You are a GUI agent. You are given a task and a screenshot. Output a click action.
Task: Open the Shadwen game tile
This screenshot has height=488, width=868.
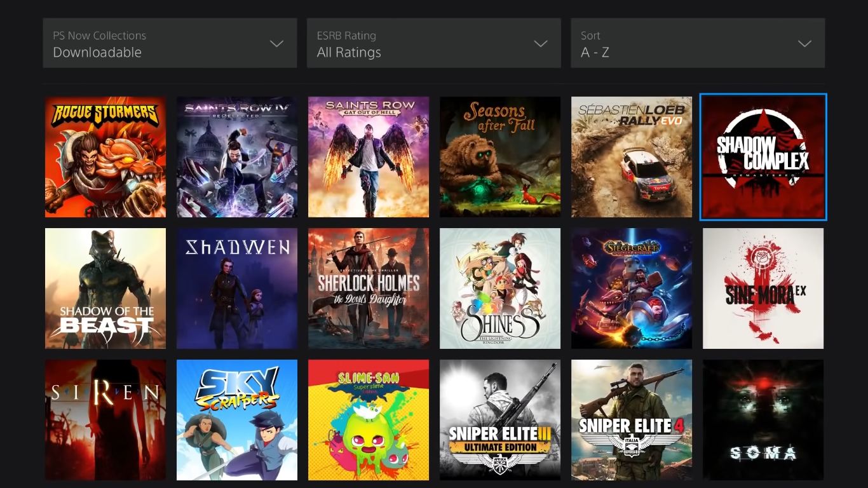[237, 288]
